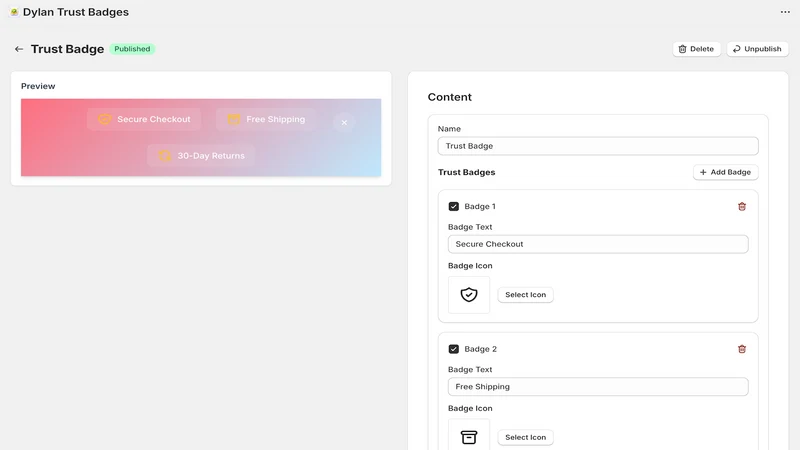Delete Badge 1 using its trash icon
This screenshot has width=800, height=450.
[x=742, y=206]
